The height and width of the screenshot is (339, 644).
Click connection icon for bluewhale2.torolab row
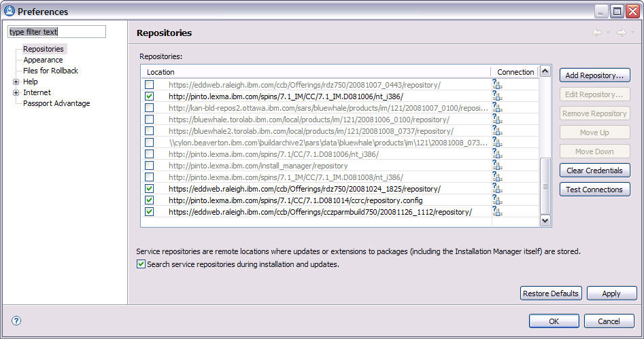(497, 130)
